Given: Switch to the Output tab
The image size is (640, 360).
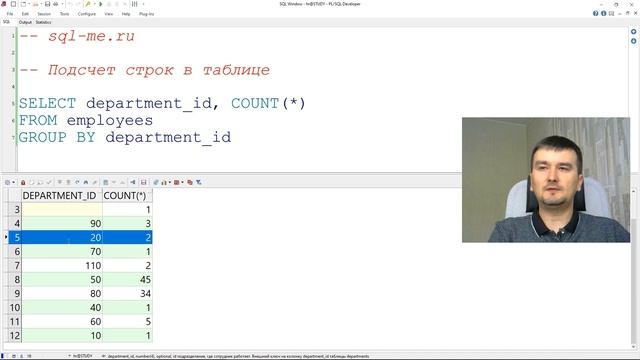Looking at the screenshot, I should tap(25, 22).
